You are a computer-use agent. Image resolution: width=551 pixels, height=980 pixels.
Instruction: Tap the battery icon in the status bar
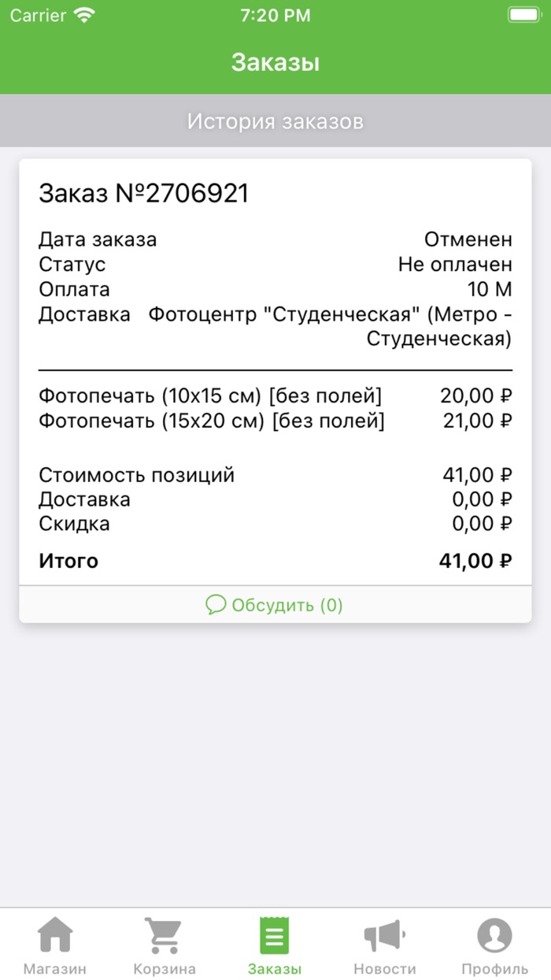pyautogui.click(x=524, y=13)
